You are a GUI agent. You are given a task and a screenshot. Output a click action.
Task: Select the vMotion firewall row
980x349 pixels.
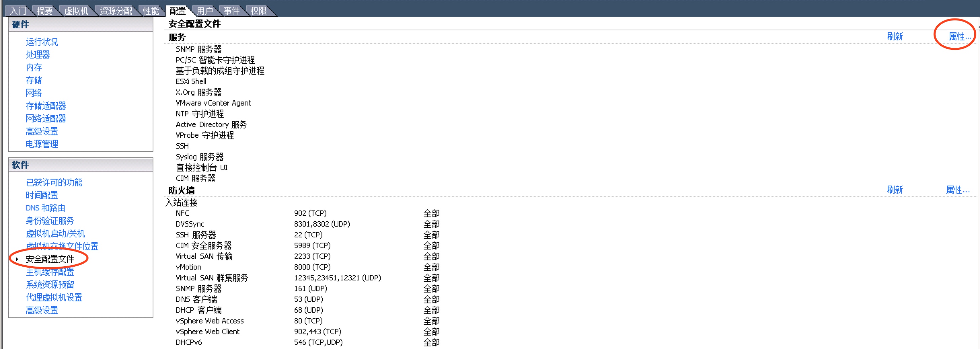307,267
